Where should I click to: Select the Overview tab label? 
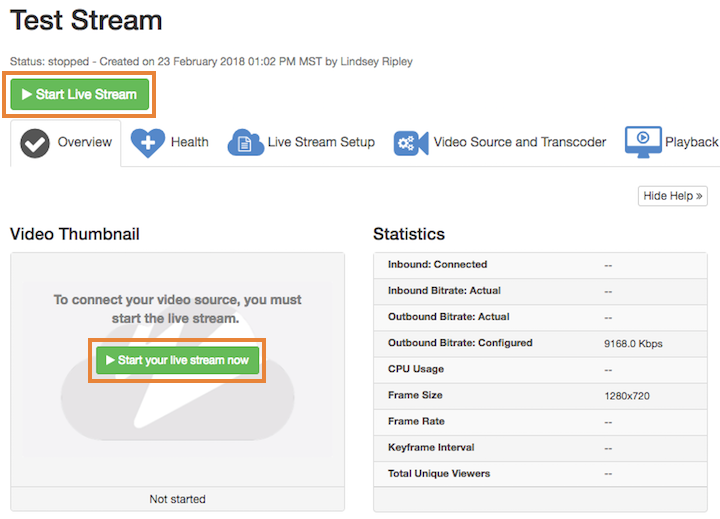point(85,142)
